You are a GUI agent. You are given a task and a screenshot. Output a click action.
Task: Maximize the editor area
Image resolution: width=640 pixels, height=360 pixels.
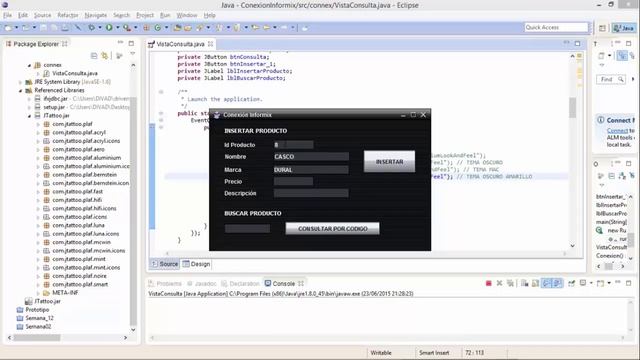[578, 43]
